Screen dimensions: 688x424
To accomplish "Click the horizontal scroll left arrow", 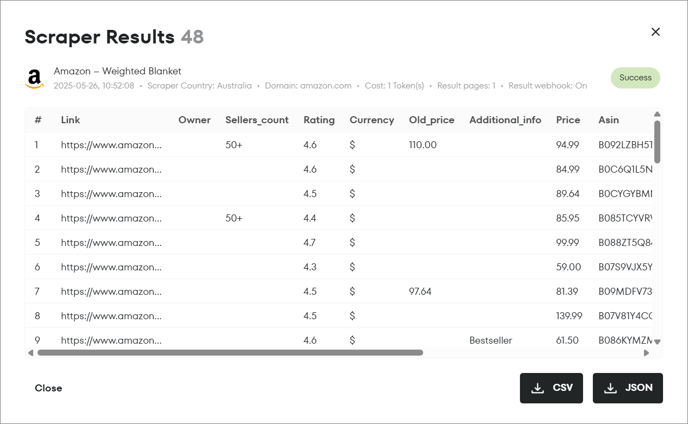I will point(30,352).
